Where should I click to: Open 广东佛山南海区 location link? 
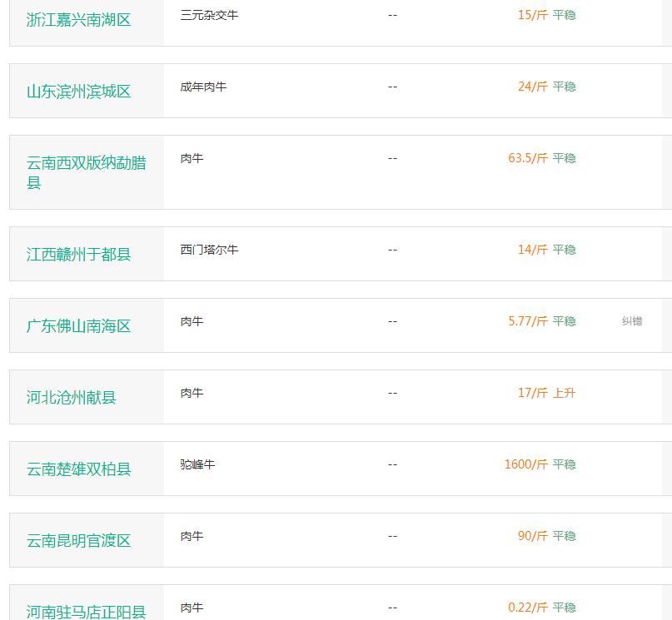[78, 326]
